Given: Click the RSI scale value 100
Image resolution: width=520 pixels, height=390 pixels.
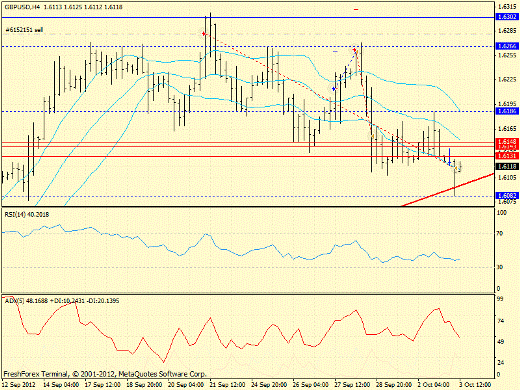Looking at the screenshot, I should tap(502, 213).
